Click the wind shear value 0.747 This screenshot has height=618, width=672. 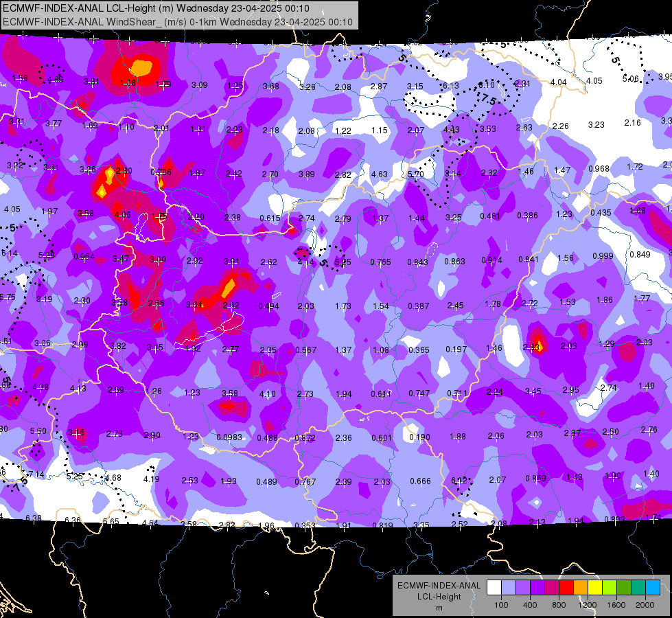(x=419, y=393)
